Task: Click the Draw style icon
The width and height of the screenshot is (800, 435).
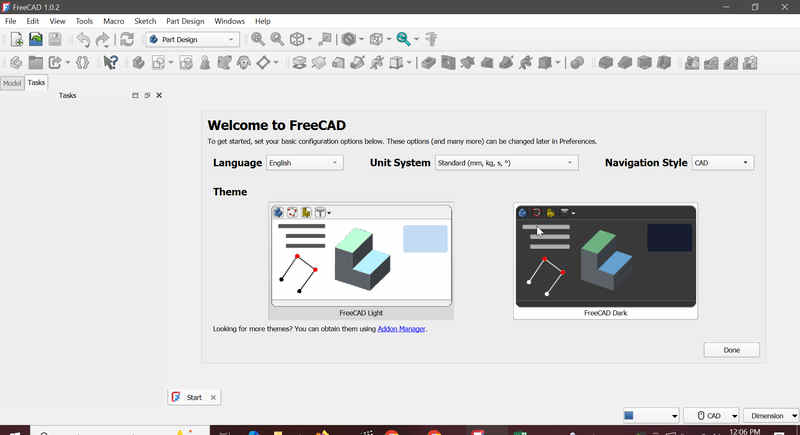Action: click(x=349, y=39)
